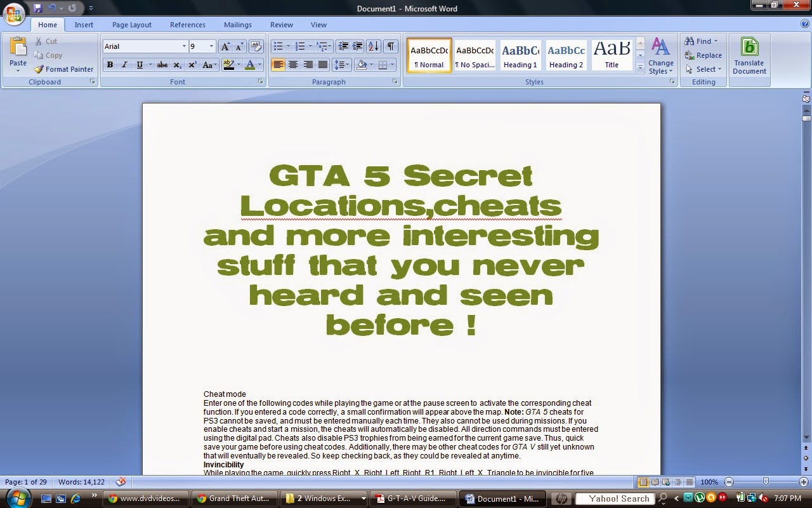Switch to G-T-A-V Guide taskbar window

(413, 498)
